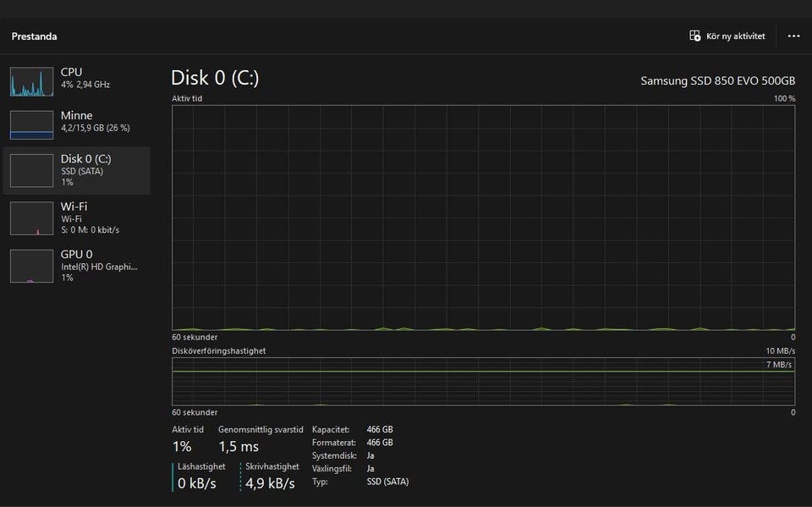This screenshot has width=812, height=507.
Task: Click the Kapacitet 466 GB value
Action: click(380, 430)
